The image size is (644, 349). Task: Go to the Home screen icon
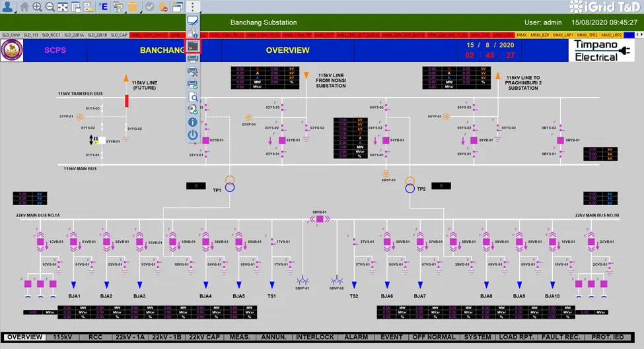point(24,7)
